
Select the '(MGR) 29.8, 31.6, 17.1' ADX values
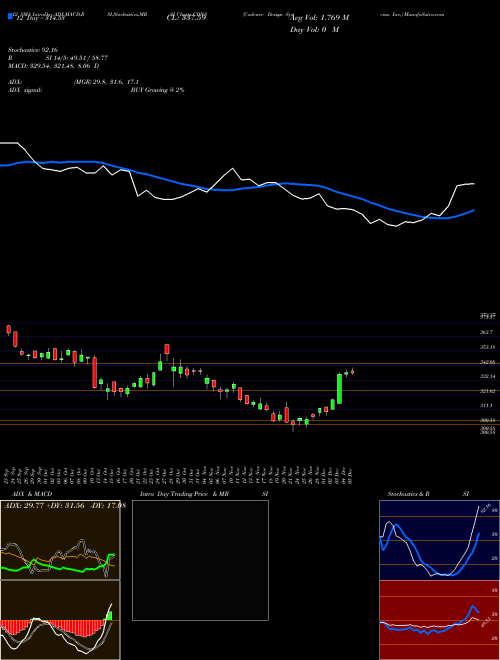tap(106, 82)
